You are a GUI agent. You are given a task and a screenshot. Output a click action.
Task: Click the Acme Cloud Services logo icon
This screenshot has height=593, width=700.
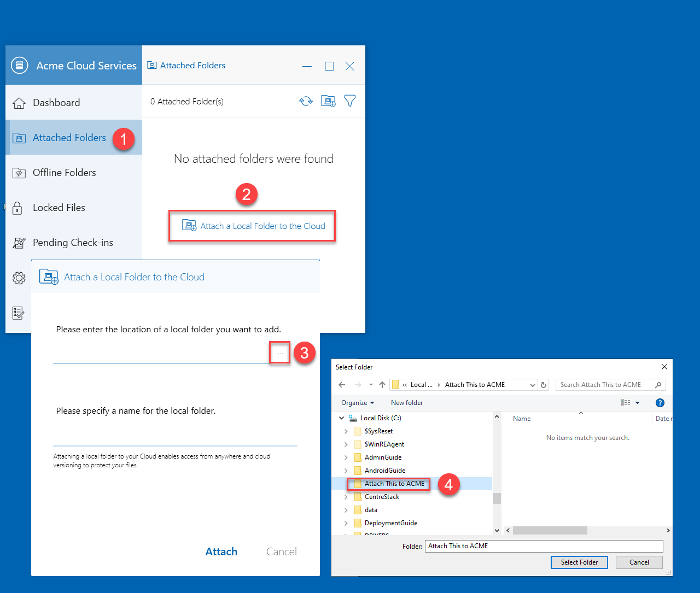[19, 66]
